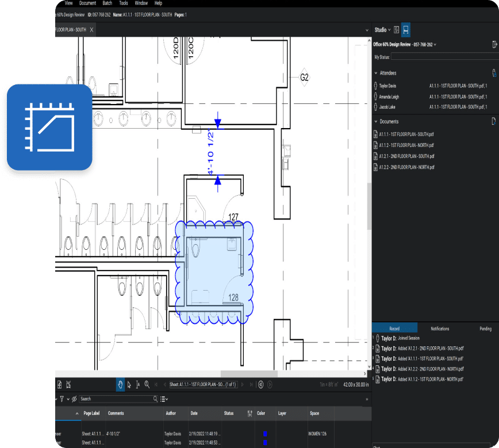Select the blue cloud markup on drawing
This screenshot has height=448, width=499.
214,272
